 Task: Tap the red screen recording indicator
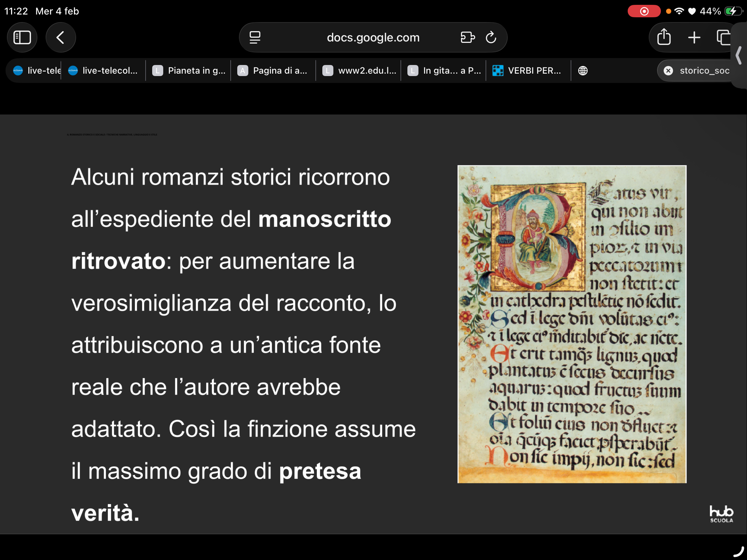coord(644,11)
